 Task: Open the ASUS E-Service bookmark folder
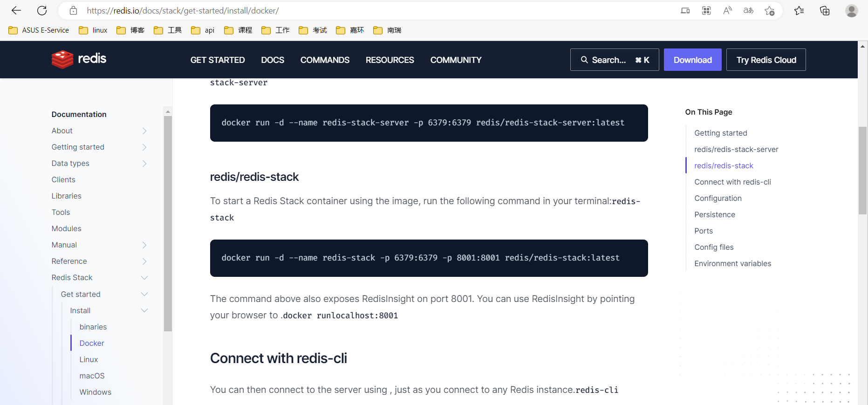39,30
